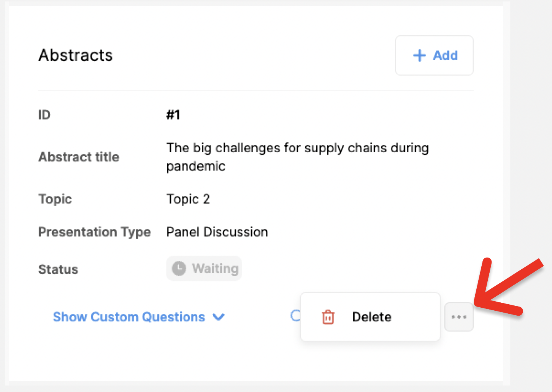Click the partially hidden blue circular icon
The width and height of the screenshot is (552, 392).
click(295, 315)
